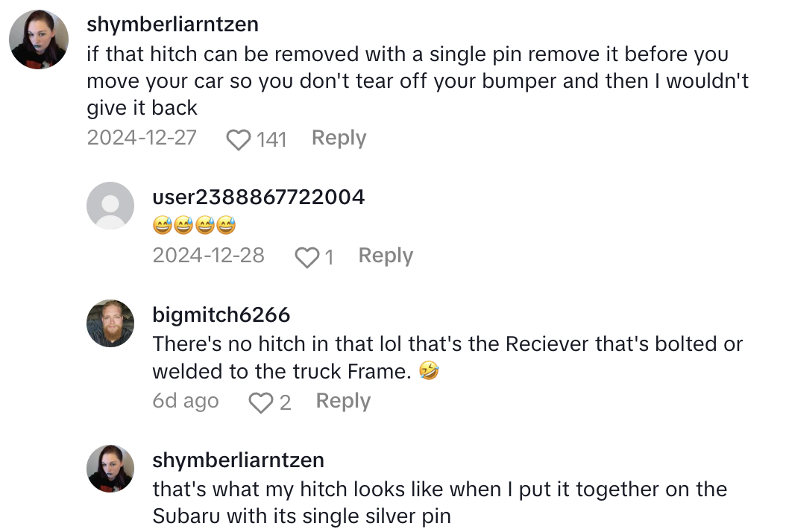Screen dimensions: 786x532
Task: Click the 2024-12-28 date on the emoji reply
Action: click(x=209, y=255)
